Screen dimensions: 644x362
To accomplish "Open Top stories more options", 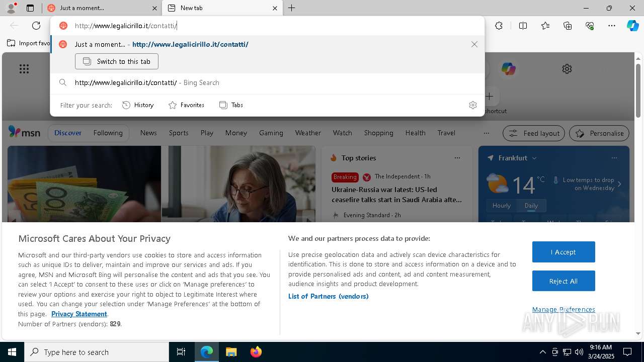I will (x=457, y=158).
